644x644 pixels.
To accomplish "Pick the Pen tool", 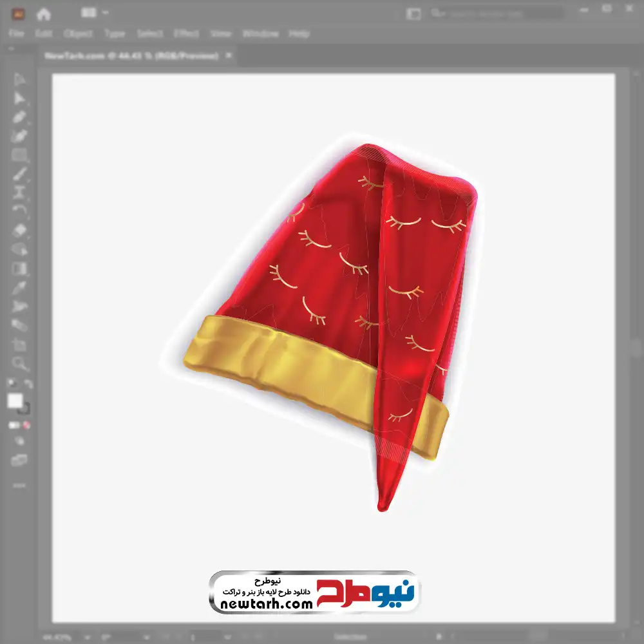I will tap(19, 117).
